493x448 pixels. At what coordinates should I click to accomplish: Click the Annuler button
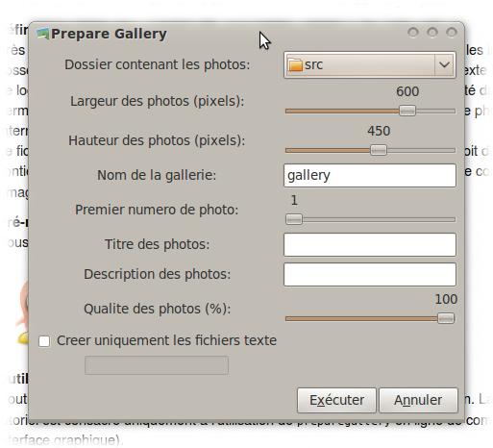418,400
